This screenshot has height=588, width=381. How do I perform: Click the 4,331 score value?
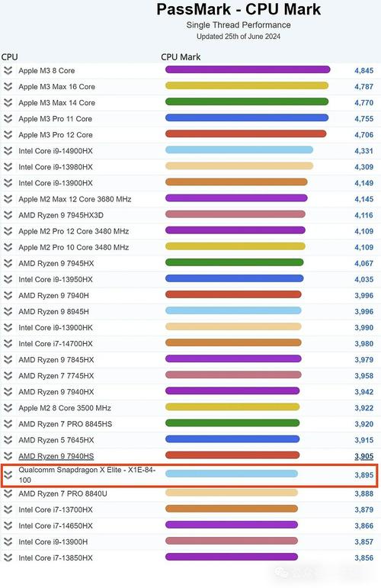point(363,151)
